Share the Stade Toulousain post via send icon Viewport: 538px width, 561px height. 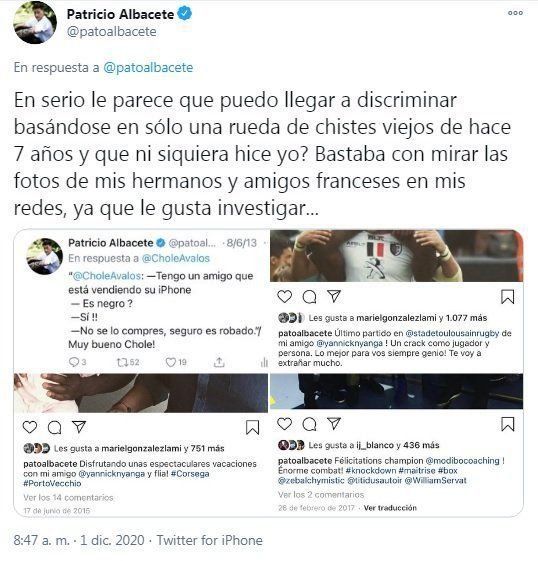[334, 296]
